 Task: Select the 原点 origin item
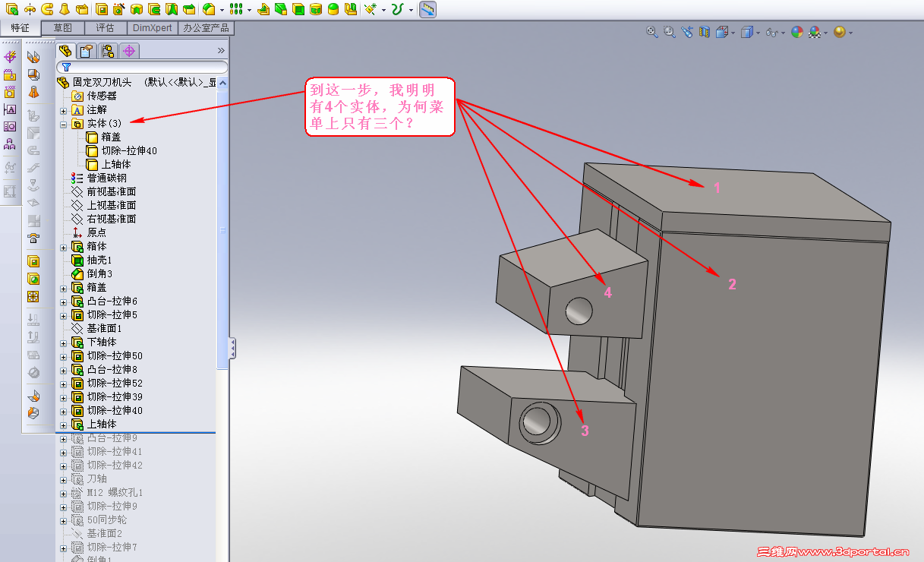coord(89,232)
